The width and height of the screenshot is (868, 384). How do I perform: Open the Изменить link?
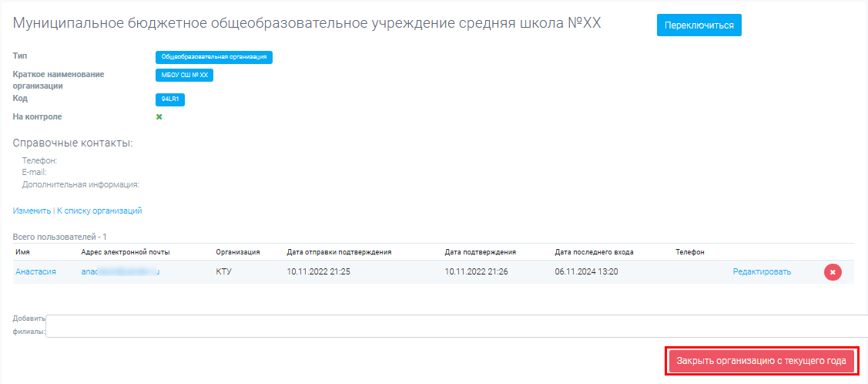(x=32, y=211)
